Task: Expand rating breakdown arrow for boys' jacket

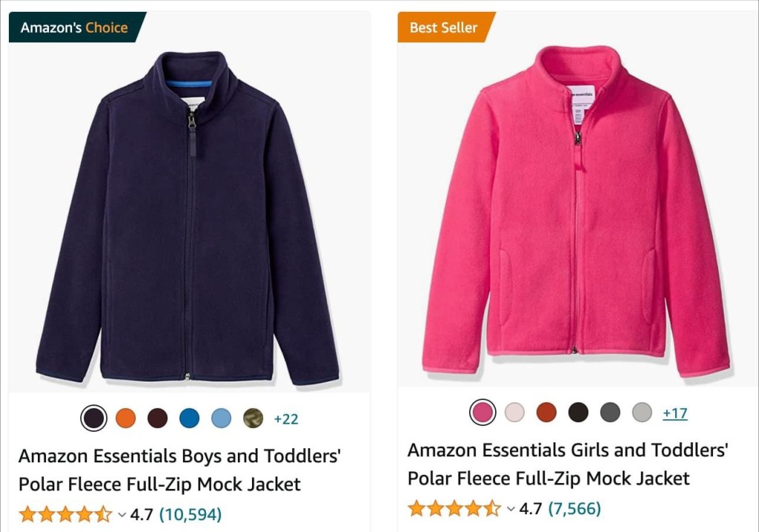Action: click(122, 513)
